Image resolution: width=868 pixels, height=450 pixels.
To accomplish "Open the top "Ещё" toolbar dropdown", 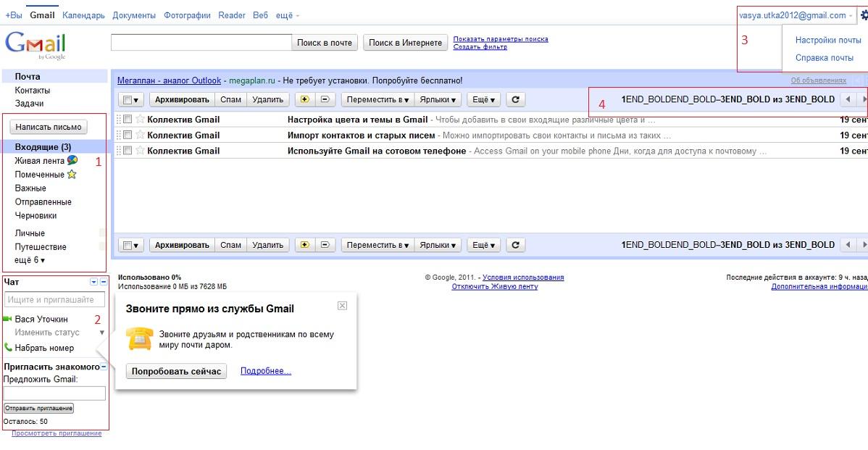I will pyautogui.click(x=484, y=99).
